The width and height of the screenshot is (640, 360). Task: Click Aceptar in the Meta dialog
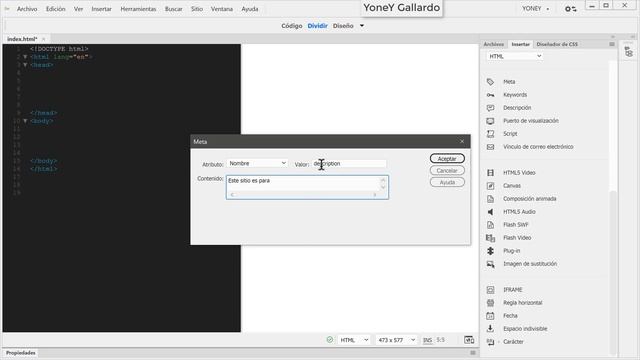click(447, 158)
